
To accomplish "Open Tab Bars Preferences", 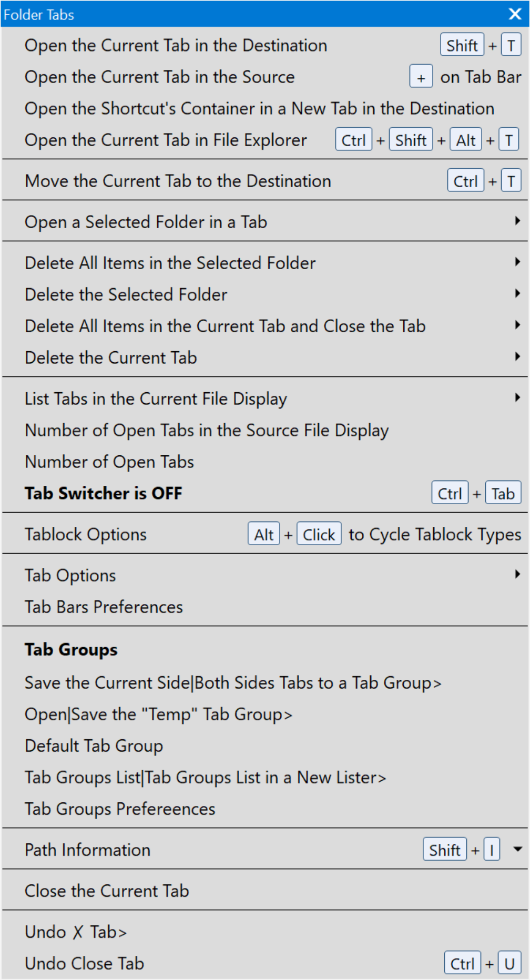I will 265,607.
